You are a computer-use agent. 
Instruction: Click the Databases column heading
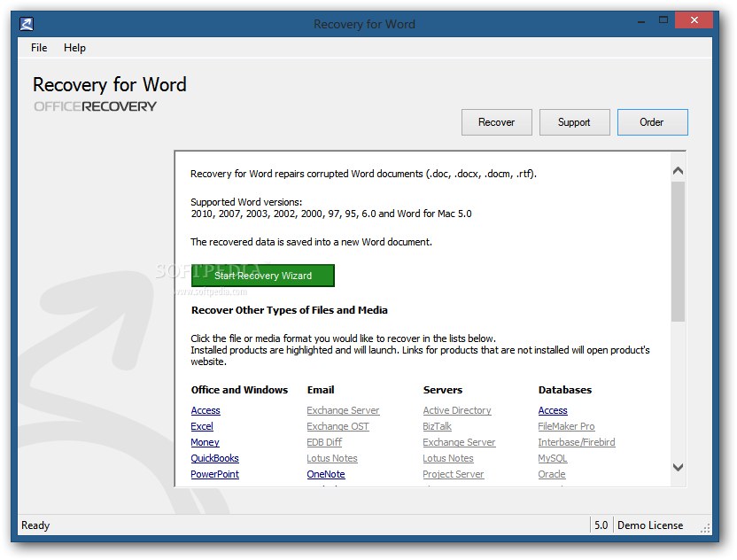pyautogui.click(x=565, y=390)
